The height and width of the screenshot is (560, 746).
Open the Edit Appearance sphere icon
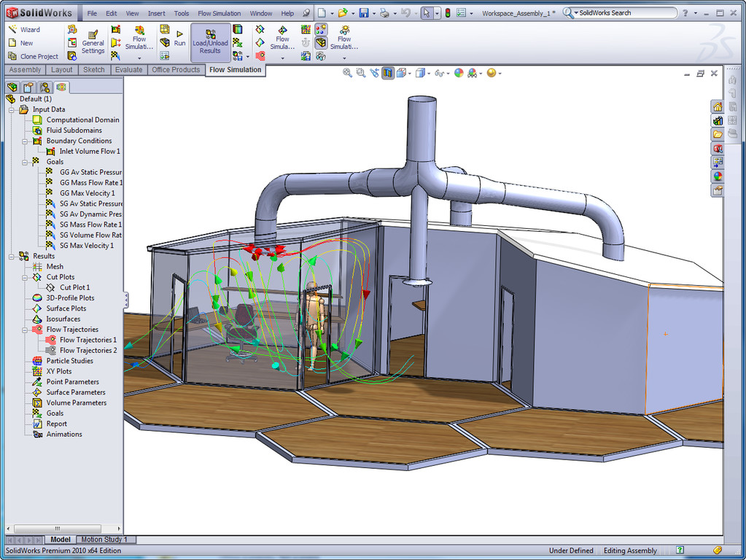tap(458, 71)
